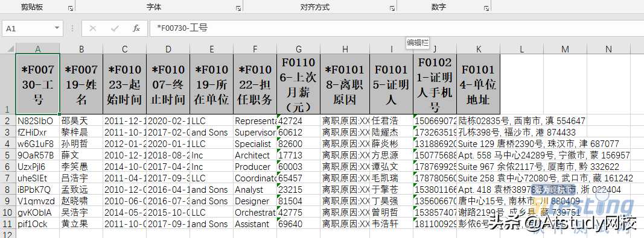Click cell with name 邵昊天

tap(81, 121)
